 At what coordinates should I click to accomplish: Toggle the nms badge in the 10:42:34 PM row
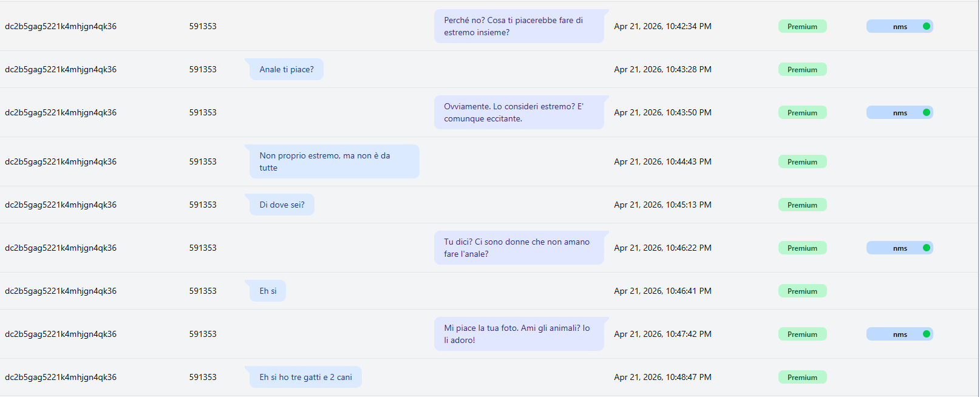pos(899,26)
